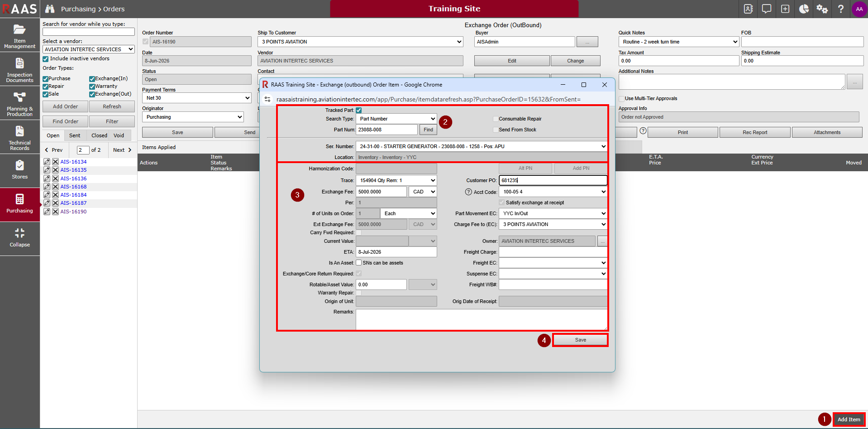This screenshot has height=429, width=868.
Task: Uncheck the Exchange(In) order type
Action: tap(92, 79)
